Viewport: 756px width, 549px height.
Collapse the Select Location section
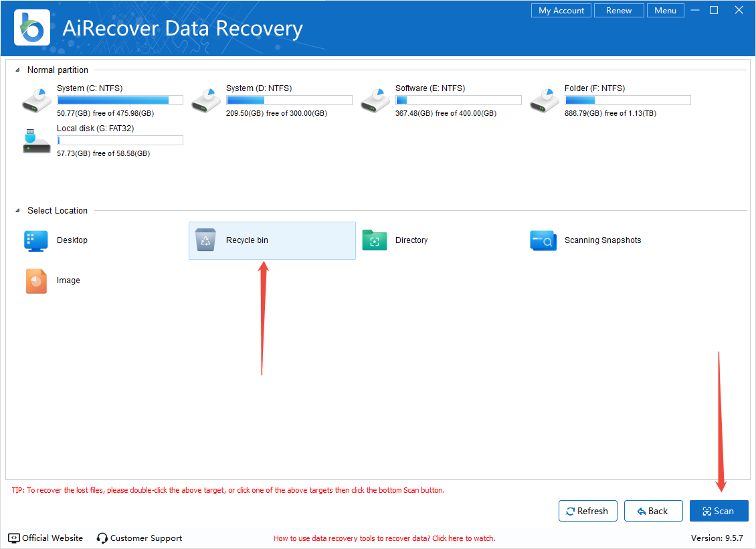[17, 211]
